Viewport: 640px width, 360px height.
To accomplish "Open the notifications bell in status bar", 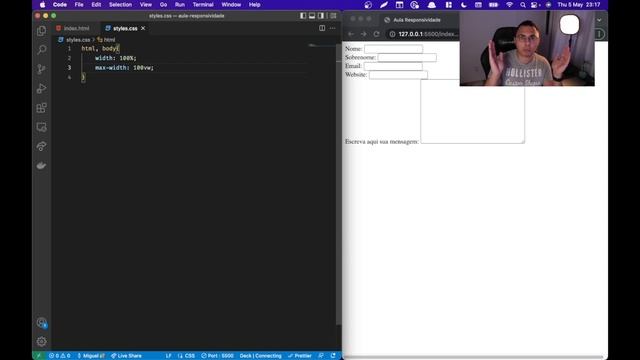I will tap(333, 356).
